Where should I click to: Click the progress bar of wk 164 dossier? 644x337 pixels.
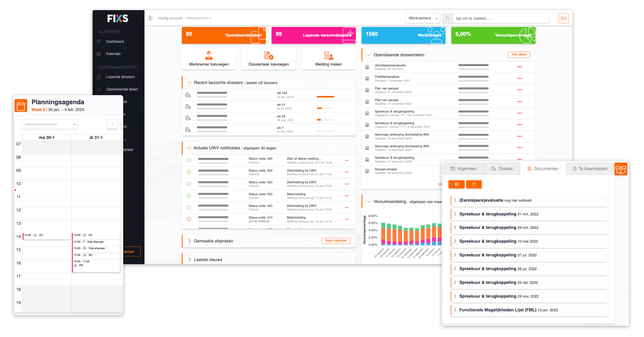pos(325,97)
